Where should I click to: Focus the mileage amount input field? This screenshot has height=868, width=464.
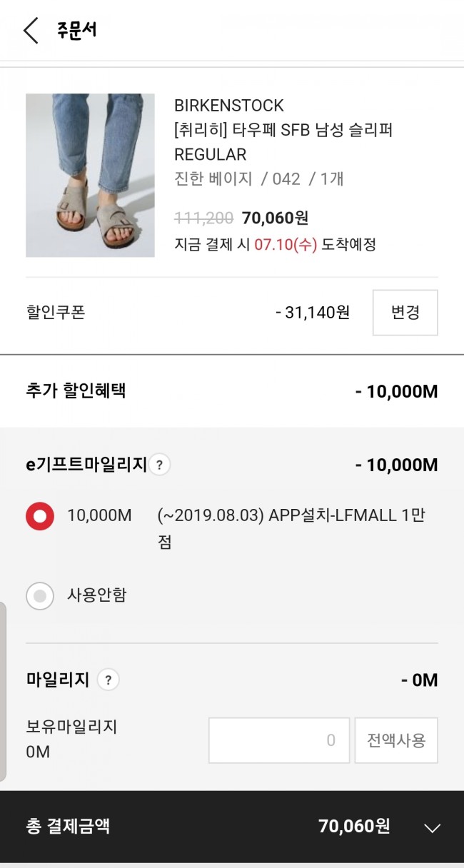click(278, 740)
